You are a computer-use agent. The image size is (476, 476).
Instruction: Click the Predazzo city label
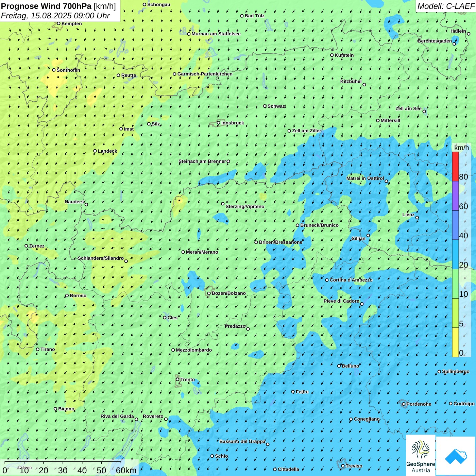click(235, 326)
